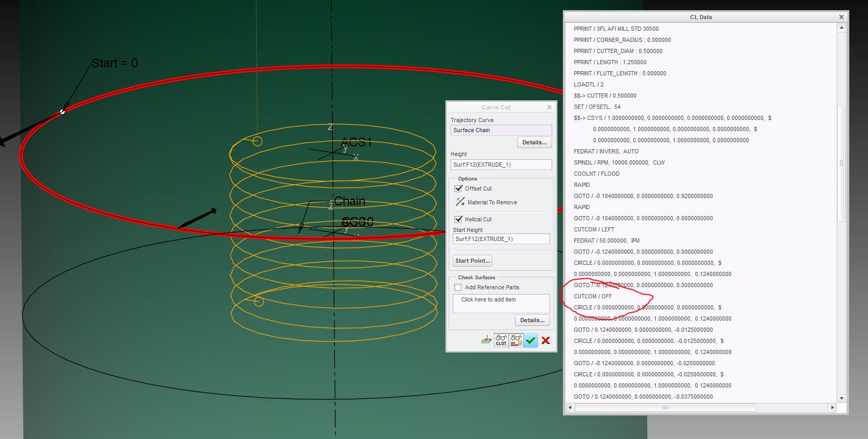Select the 'SPINDL / RPM, 10000.000000, CLW' line

[619, 162]
